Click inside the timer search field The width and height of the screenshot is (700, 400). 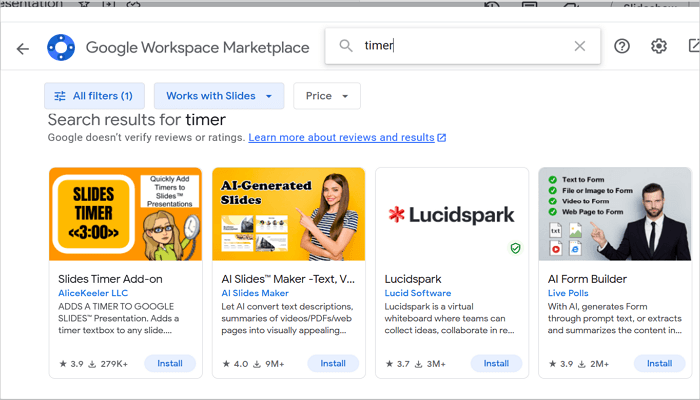[462, 46]
